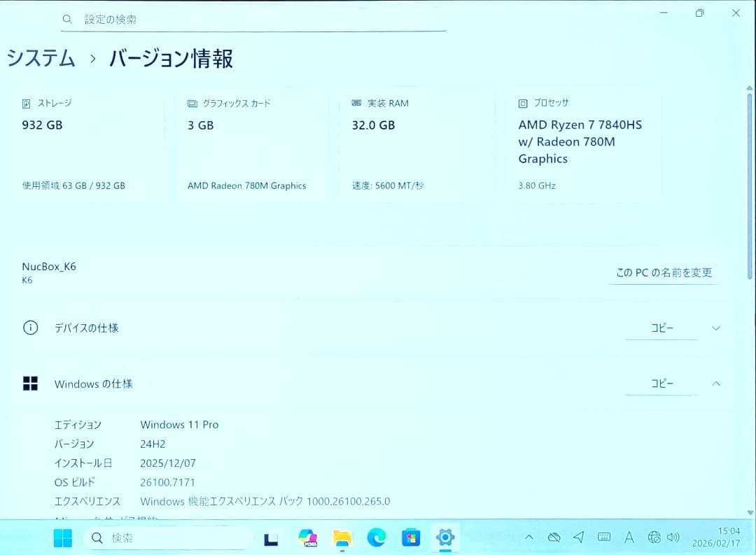Select the Windows 11 Pro edition value
Image resolution: width=756 pixels, height=555 pixels.
click(179, 425)
